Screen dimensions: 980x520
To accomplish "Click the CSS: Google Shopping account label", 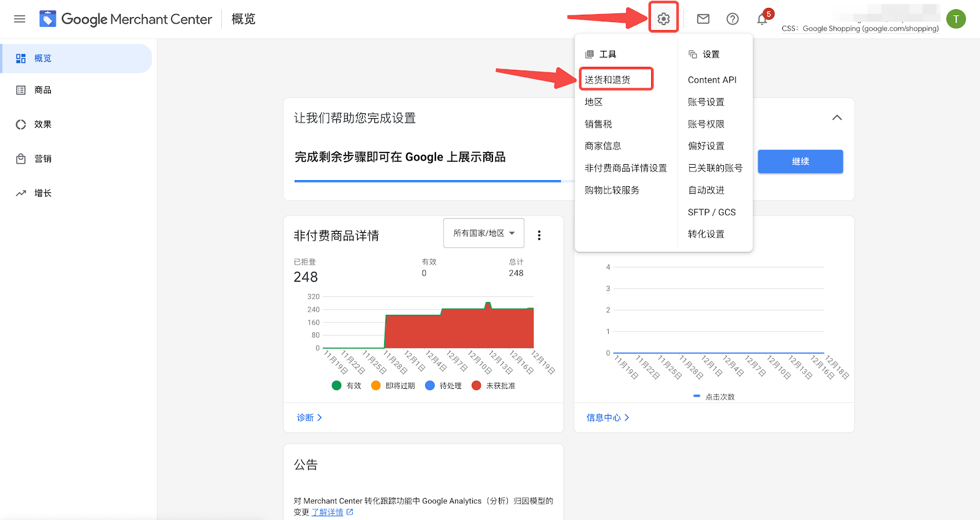I will click(x=860, y=28).
